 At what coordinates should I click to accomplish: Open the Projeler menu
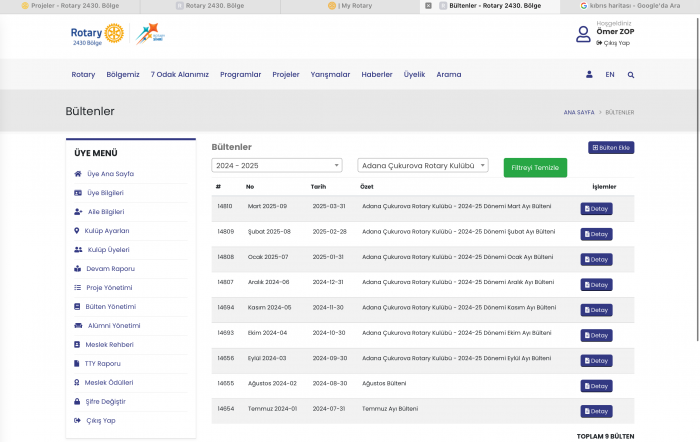coord(286,75)
